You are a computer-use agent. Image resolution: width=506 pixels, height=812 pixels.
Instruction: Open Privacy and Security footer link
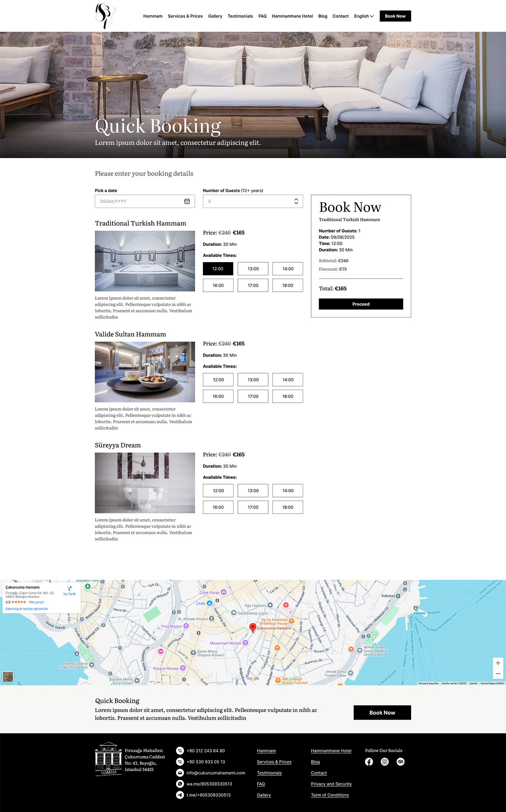331,784
